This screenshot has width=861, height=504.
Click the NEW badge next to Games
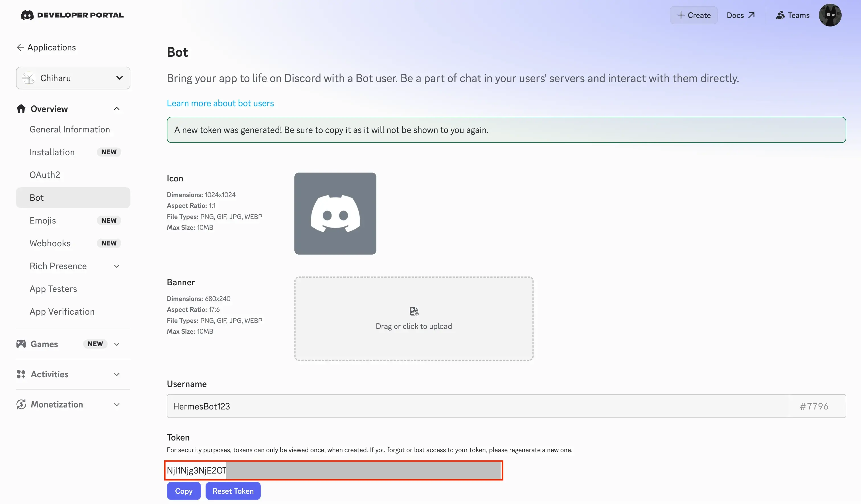pos(95,344)
